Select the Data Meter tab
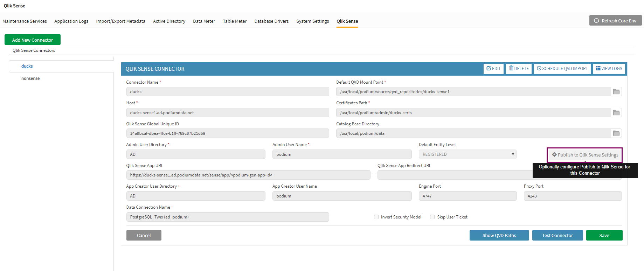 tap(204, 21)
